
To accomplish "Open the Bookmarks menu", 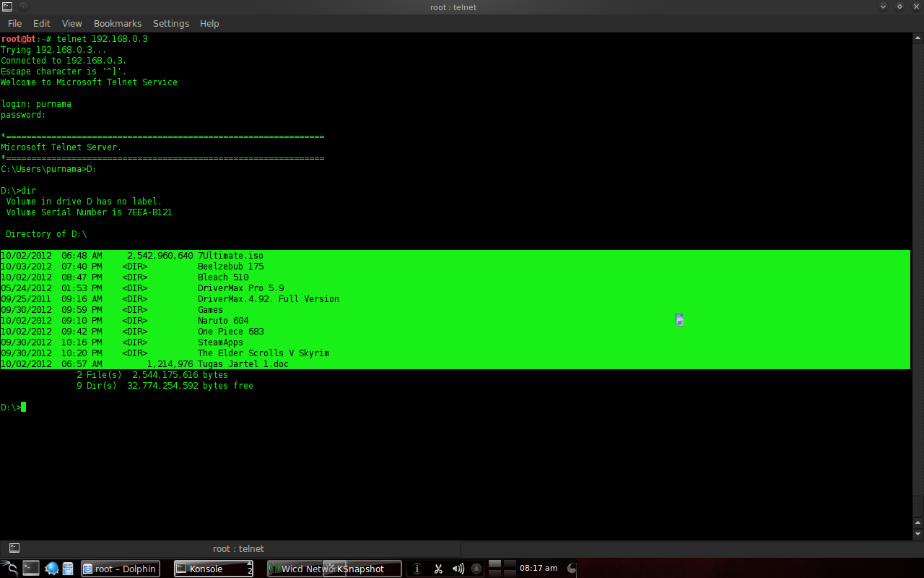I will [x=118, y=24].
